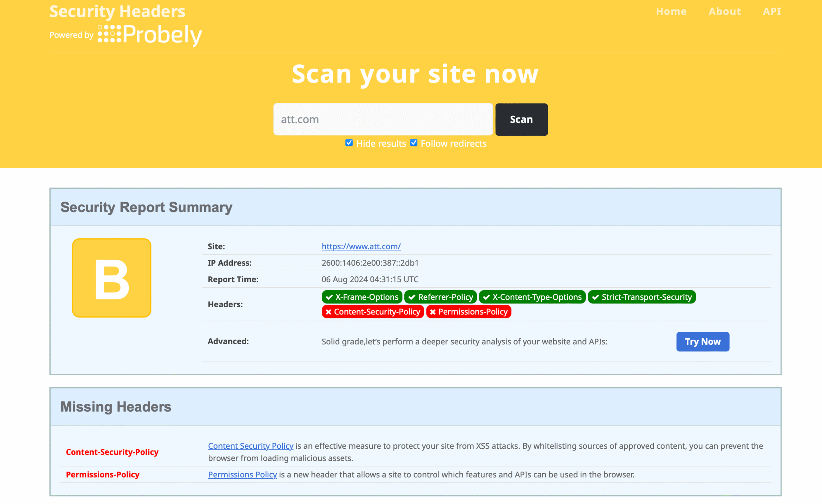Click the X-Content-Type-Options green badge
Screen dimensions: 822x504
click(x=532, y=297)
